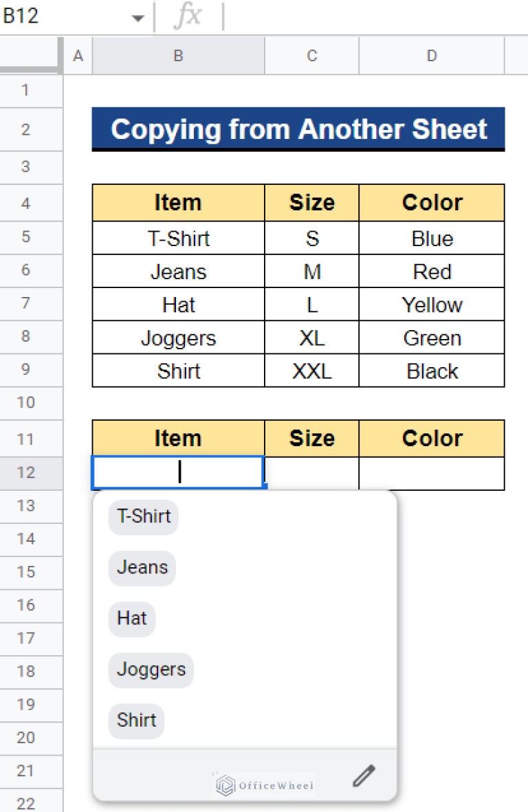
Task: Click the pencil edit icon in the dropdown popup
Action: point(364,776)
